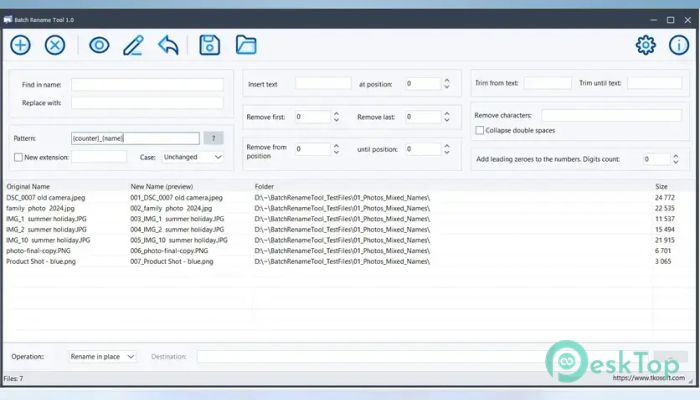Click the Remove first number field
The image size is (700, 400).
(x=313, y=117)
